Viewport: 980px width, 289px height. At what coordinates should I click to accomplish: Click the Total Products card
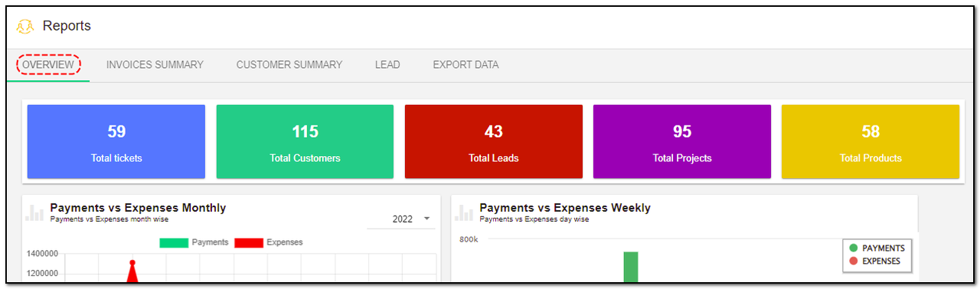click(x=871, y=141)
